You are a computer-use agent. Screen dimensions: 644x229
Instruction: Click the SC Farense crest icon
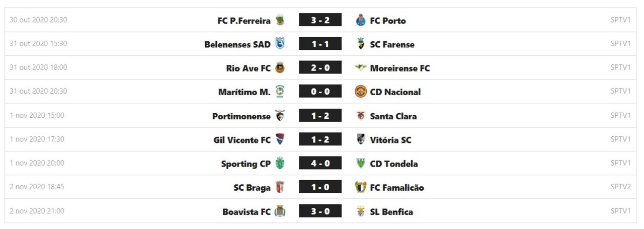(x=360, y=44)
